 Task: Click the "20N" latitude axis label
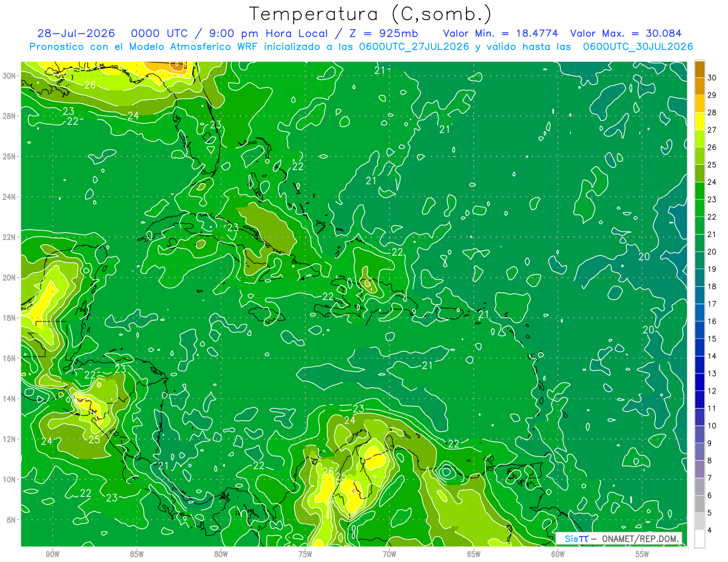[x=10, y=278]
